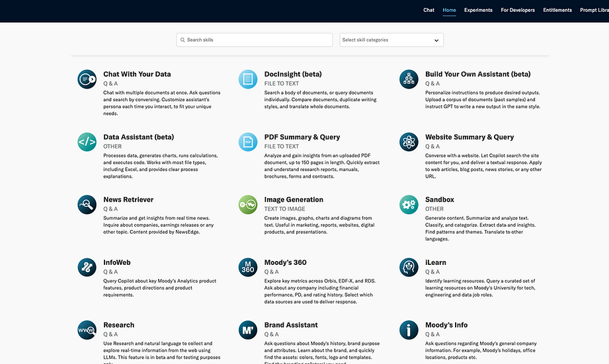Click Sandbox description starting 'Generate content'
This screenshot has height=364, width=609.
[481, 229]
